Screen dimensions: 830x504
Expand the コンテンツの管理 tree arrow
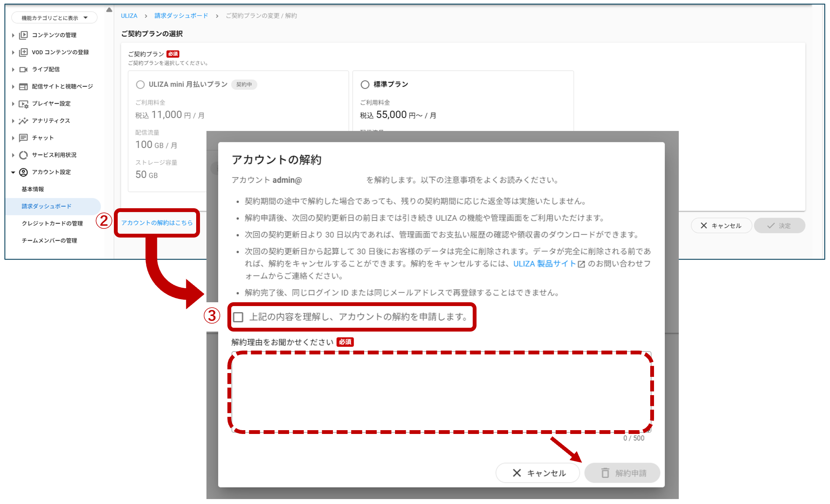click(x=13, y=35)
